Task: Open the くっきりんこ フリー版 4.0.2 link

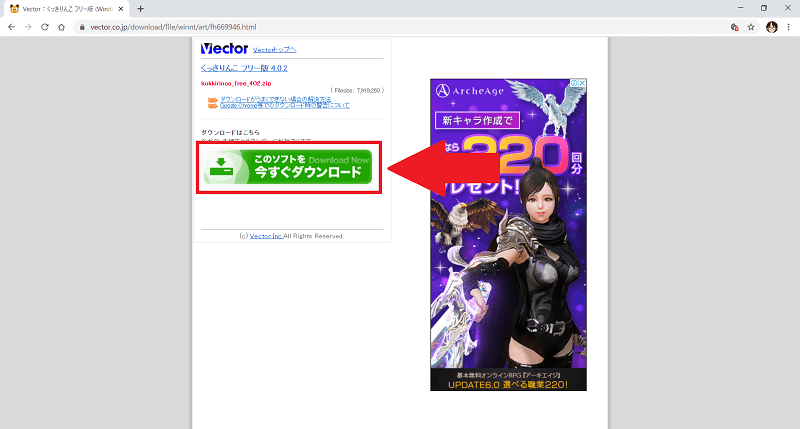Action: [x=244, y=68]
